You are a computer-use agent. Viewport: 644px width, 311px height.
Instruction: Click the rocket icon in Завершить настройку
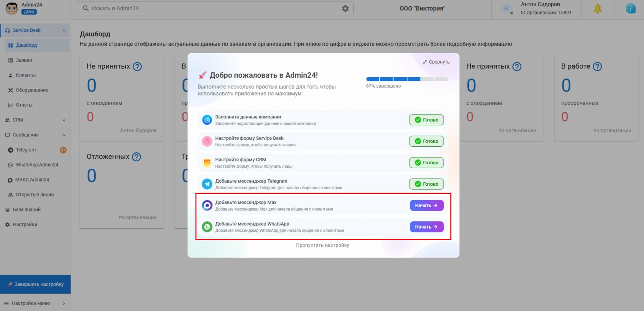click(10, 284)
